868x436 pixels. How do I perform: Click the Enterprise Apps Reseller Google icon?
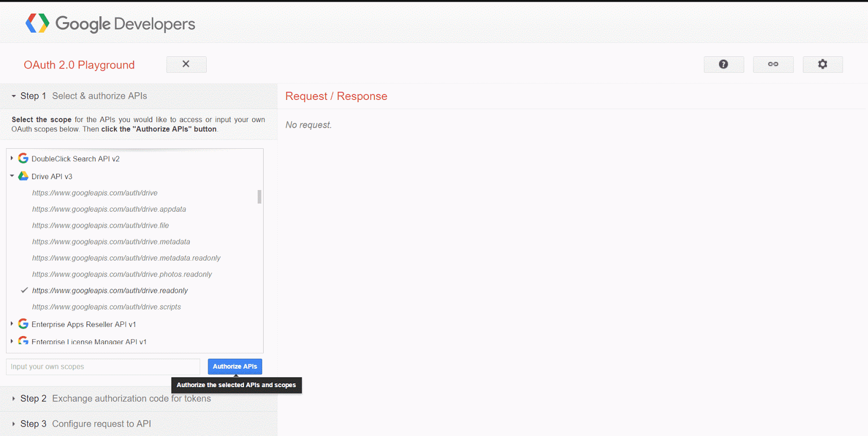click(23, 324)
